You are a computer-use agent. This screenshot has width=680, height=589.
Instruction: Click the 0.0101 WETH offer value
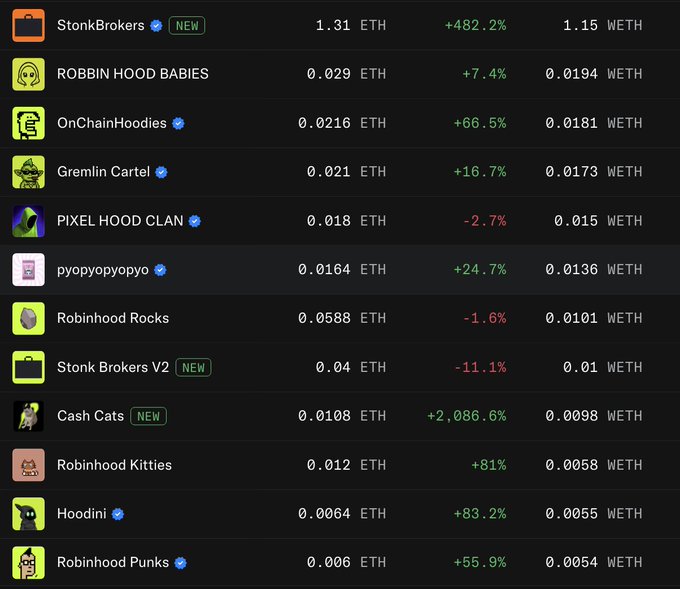(594, 318)
